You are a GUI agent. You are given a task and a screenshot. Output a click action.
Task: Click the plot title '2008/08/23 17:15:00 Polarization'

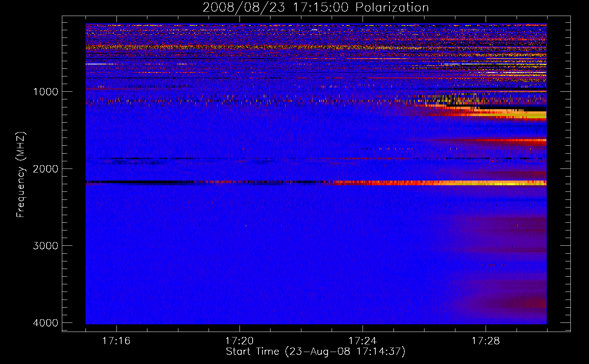pyautogui.click(x=316, y=7)
